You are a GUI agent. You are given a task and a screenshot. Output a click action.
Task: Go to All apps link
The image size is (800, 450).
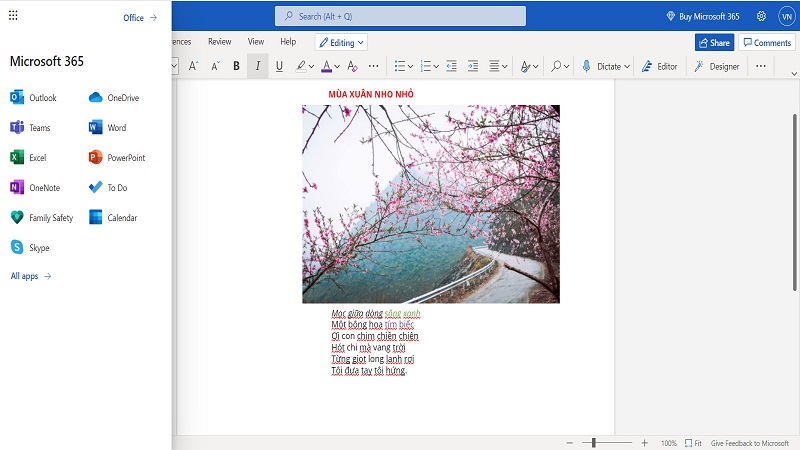click(31, 276)
